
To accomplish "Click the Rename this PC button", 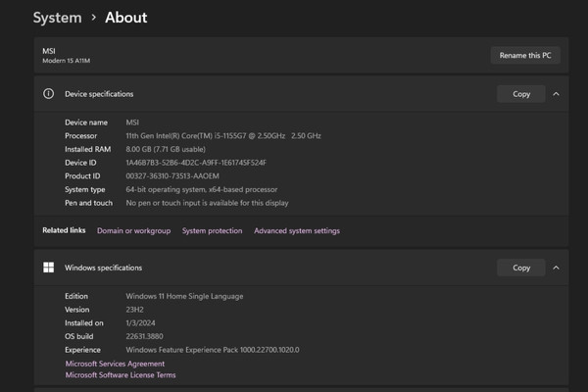I will (x=525, y=55).
